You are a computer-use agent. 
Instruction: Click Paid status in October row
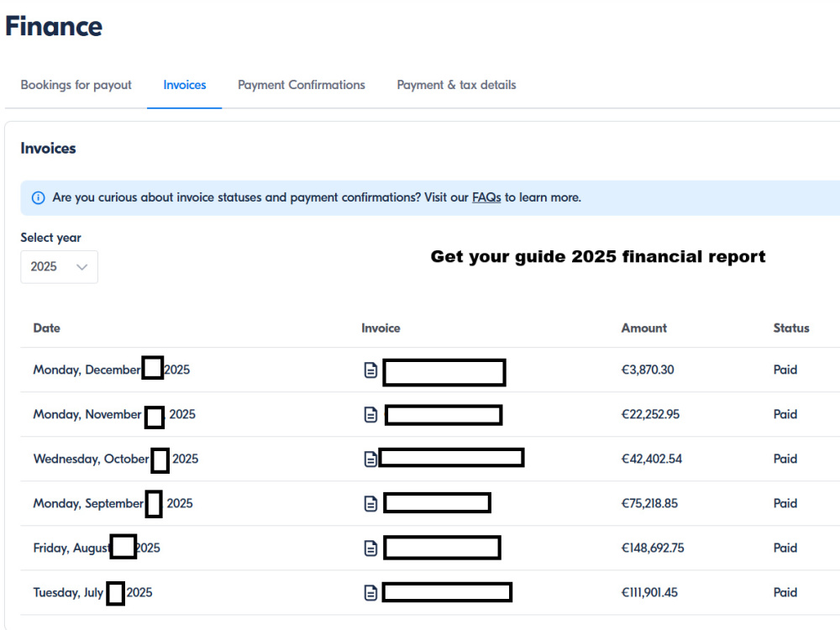pos(785,459)
